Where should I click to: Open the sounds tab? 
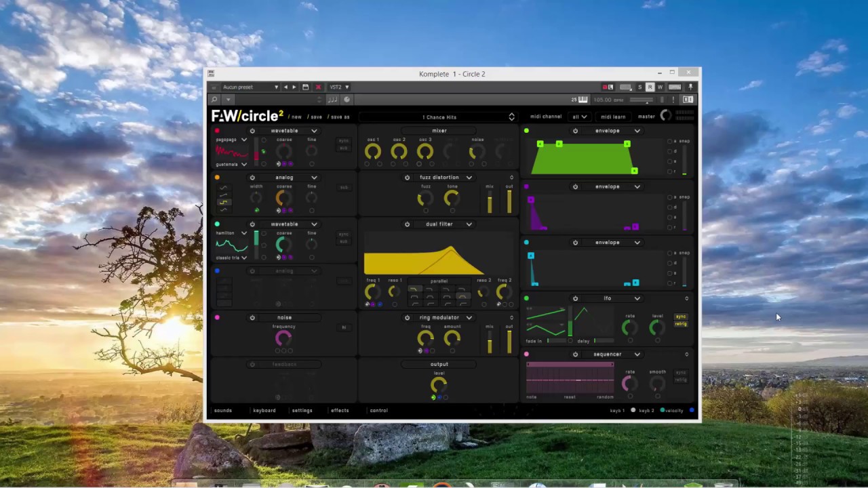pyautogui.click(x=223, y=410)
